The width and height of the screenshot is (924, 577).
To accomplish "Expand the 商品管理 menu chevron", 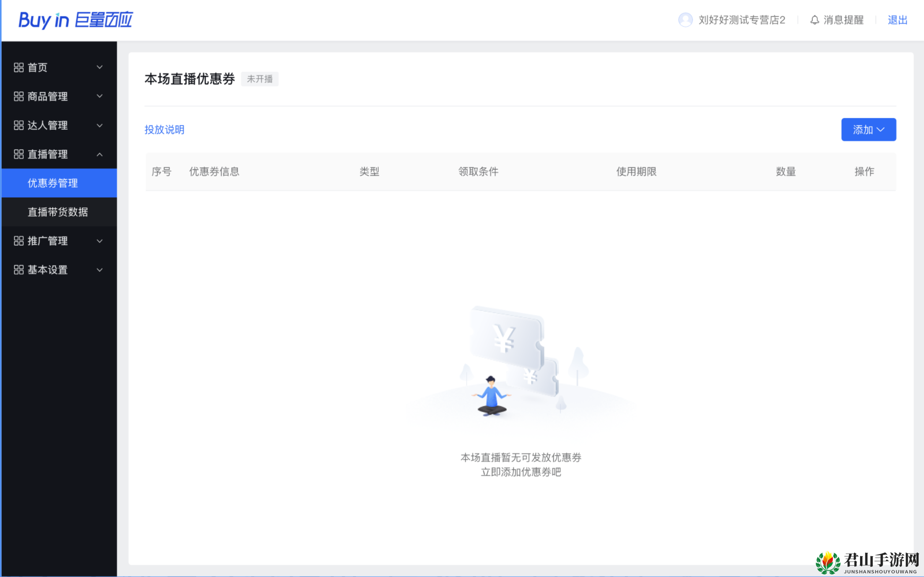I will pyautogui.click(x=100, y=96).
